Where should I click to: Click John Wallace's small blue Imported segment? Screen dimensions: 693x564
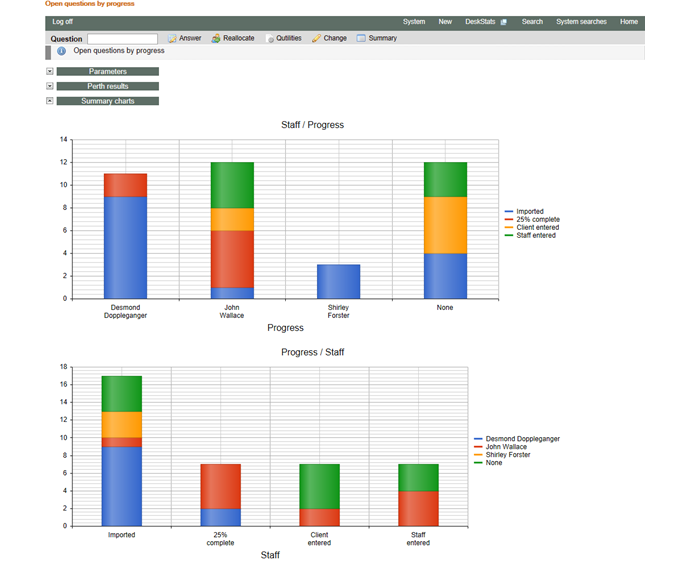232,293
